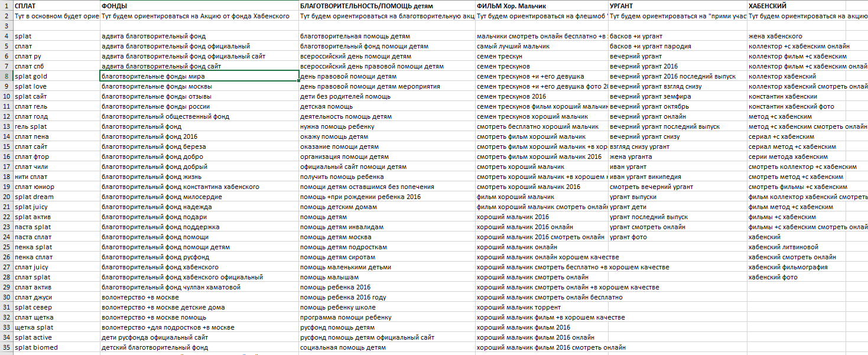Click the cell containing 'splat gold'
This screenshot has height=355, width=868.
56,76
